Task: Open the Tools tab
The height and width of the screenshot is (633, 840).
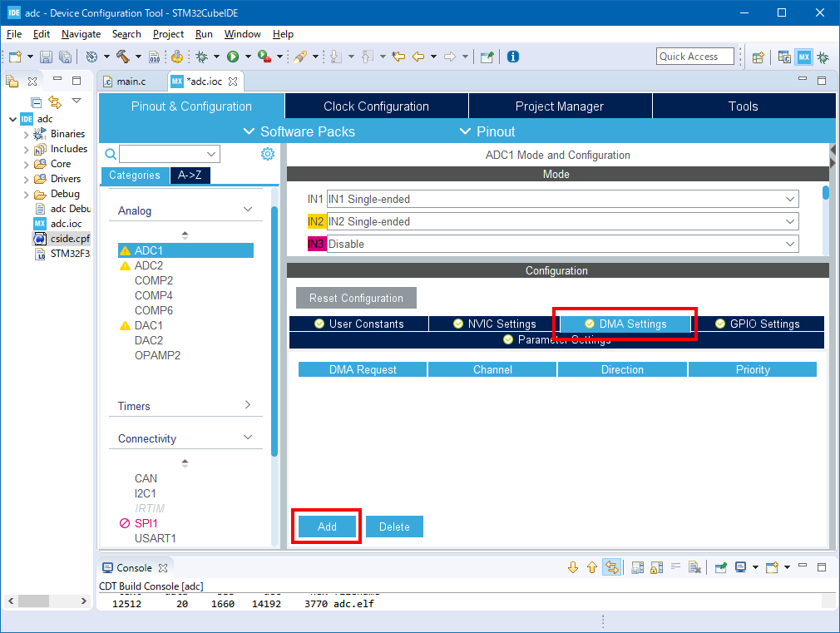Action: tap(744, 106)
